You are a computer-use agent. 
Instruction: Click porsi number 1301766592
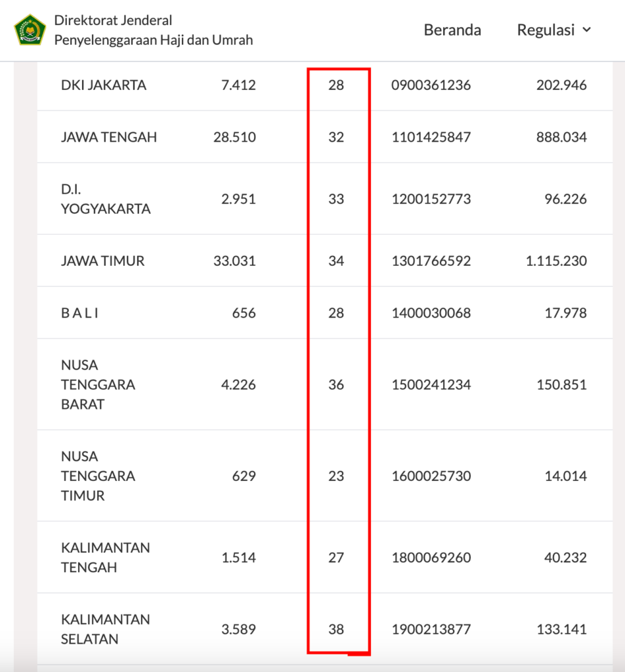tap(431, 261)
